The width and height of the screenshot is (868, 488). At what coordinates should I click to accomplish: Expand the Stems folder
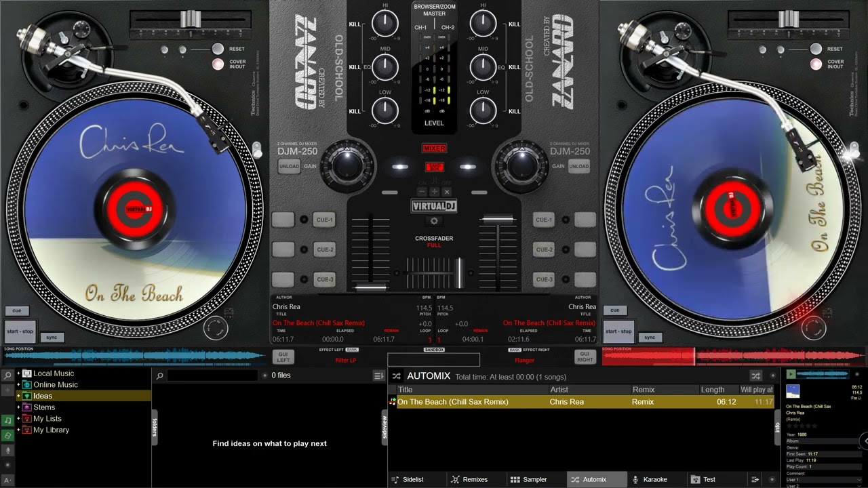pyautogui.click(x=18, y=407)
